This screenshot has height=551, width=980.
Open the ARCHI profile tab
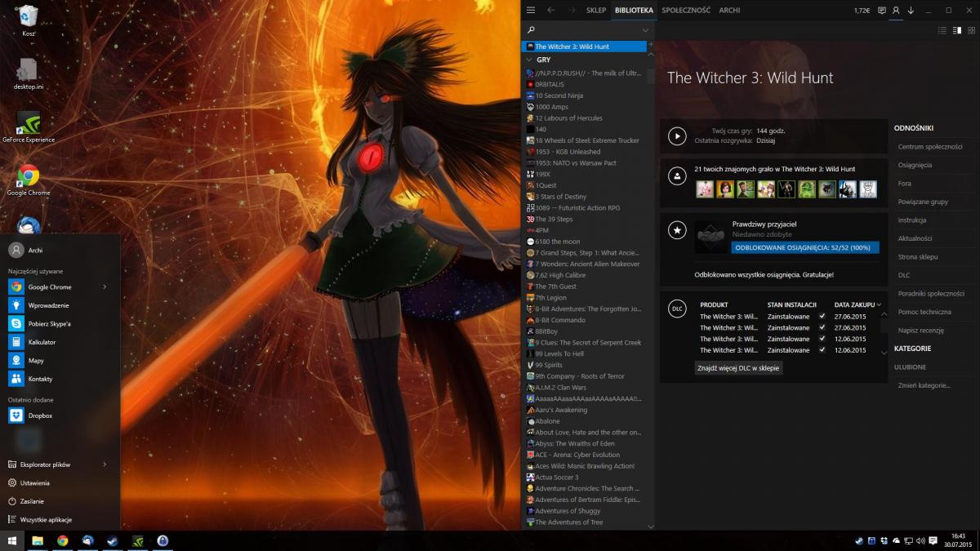(729, 10)
